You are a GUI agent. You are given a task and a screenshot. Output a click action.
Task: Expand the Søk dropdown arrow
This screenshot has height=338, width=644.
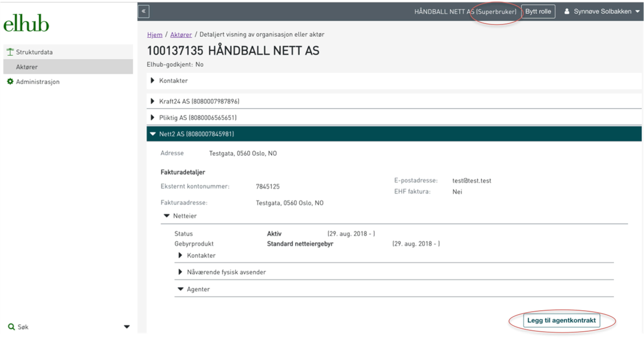tap(127, 327)
